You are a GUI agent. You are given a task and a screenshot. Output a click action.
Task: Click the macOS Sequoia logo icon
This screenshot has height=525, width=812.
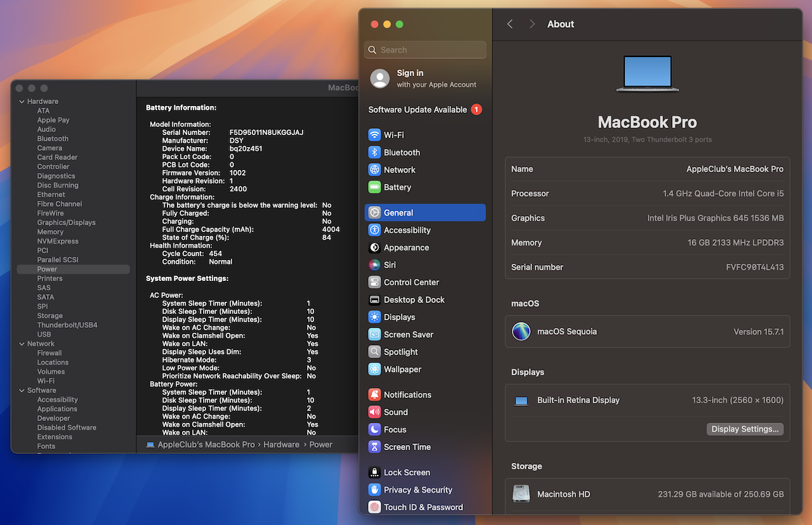[521, 332]
